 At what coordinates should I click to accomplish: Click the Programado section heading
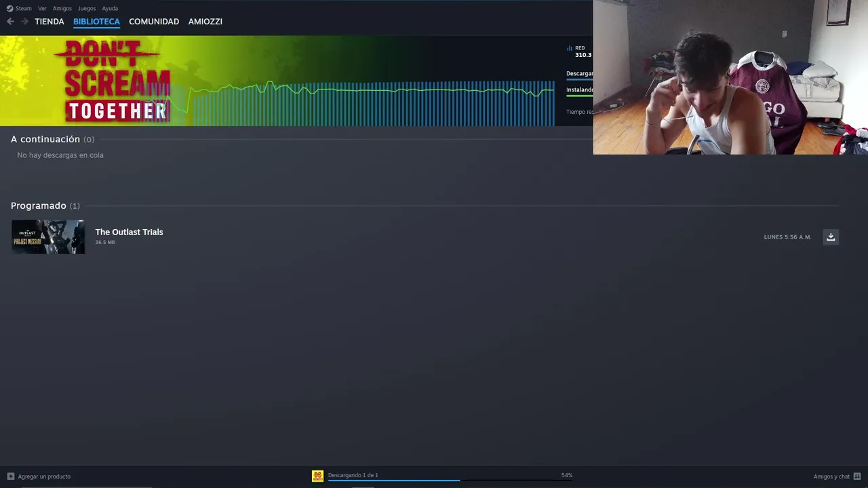click(39, 205)
